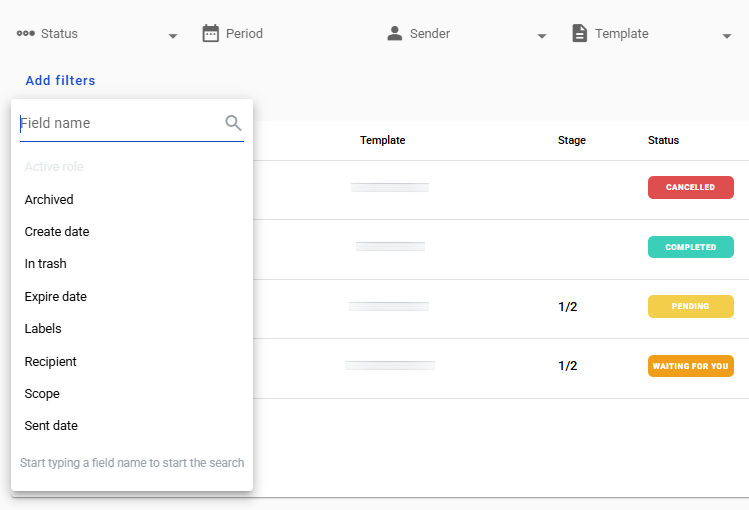The height and width of the screenshot is (510, 749).
Task: Choose the Create date filter field
Action: 57,232
